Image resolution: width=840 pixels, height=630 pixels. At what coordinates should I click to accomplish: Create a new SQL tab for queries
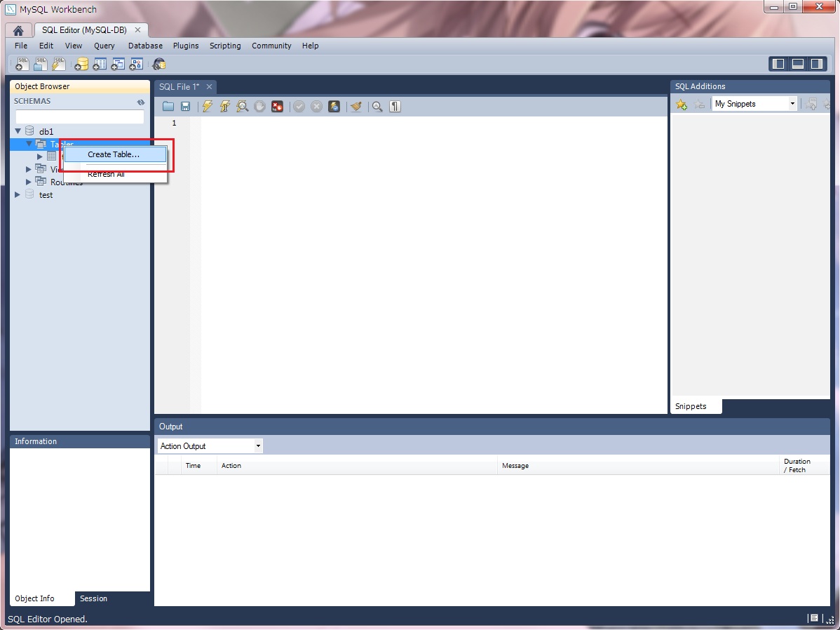22,65
